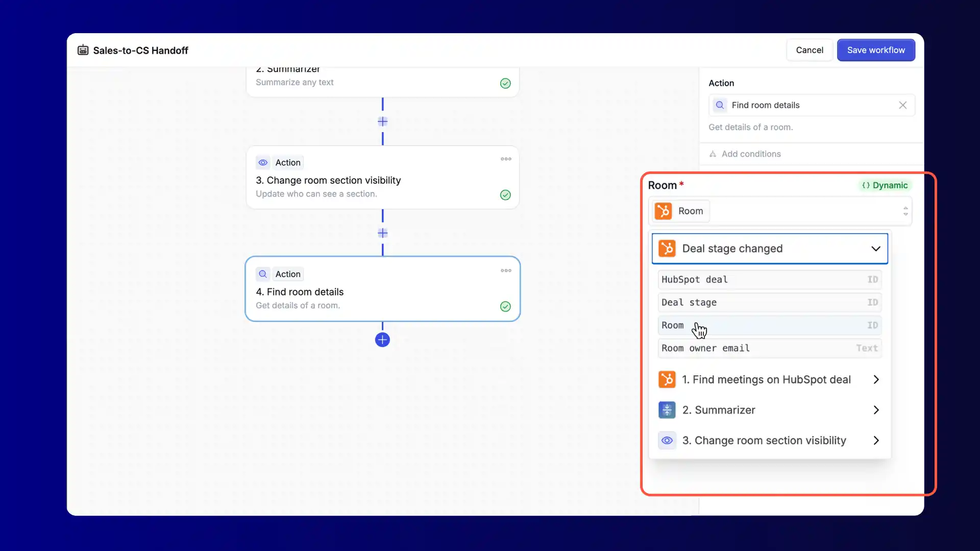Click magnifier icon on Find room details card
The image size is (980, 551).
pyautogui.click(x=263, y=274)
